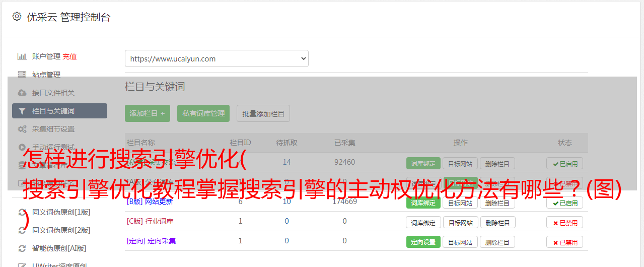644x267 pixels.
Task: Click the 待抓取 column header
Action: [287, 143]
